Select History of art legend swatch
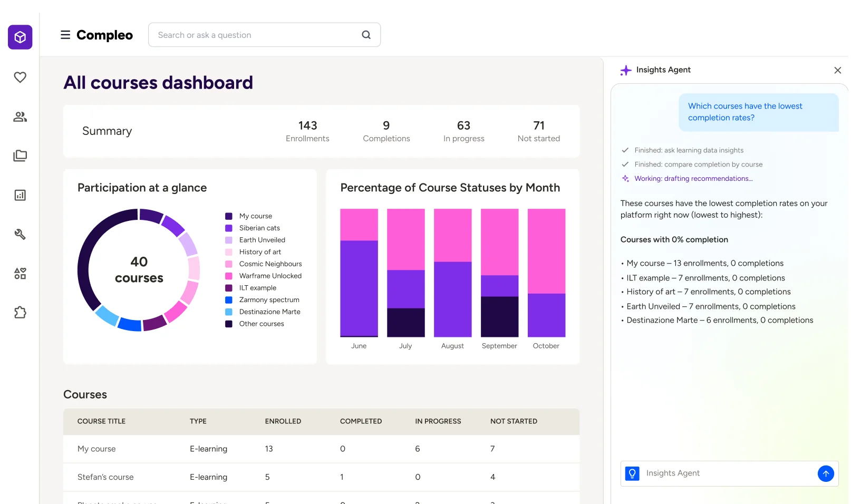Image resolution: width=851 pixels, height=504 pixels. [x=229, y=252]
